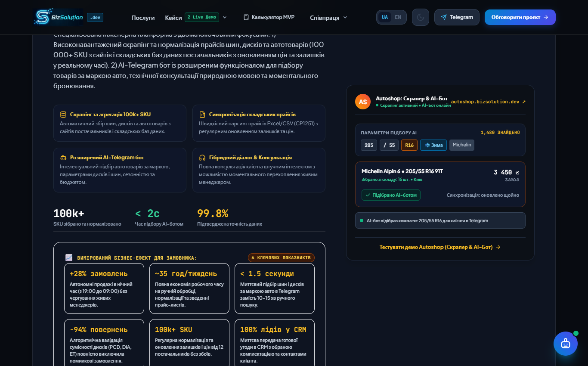Click the paper plane icon in Telegram button
588x366 pixels.
pos(444,17)
